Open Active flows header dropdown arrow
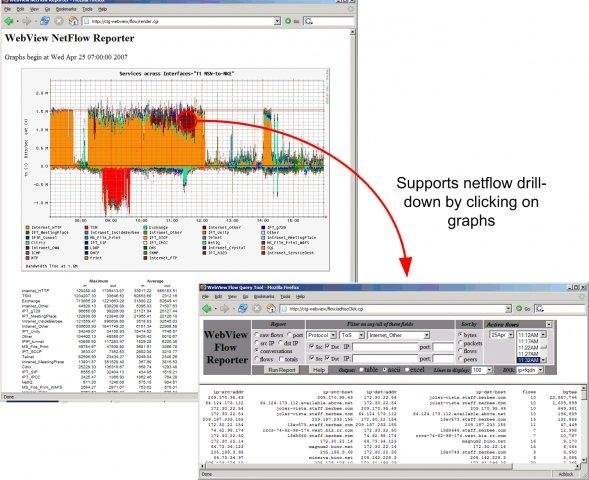This screenshot has height=480, width=589. tap(549, 324)
